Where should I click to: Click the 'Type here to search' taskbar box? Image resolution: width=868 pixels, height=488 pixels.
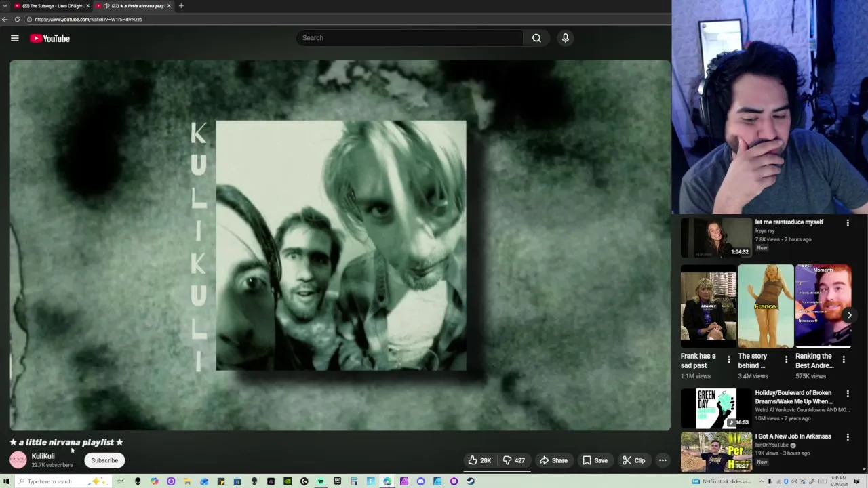click(62, 481)
